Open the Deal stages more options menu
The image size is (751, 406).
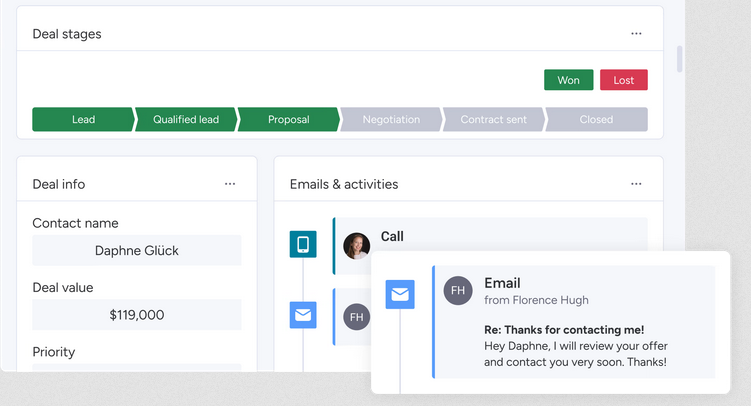(x=636, y=34)
